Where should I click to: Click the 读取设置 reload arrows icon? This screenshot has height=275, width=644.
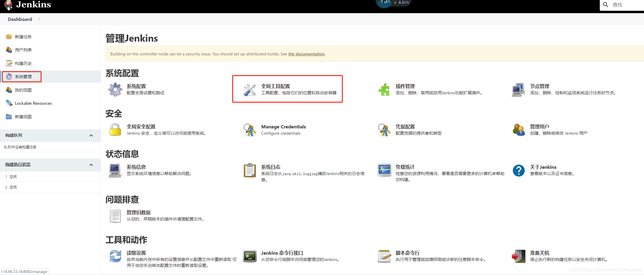tap(115, 256)
